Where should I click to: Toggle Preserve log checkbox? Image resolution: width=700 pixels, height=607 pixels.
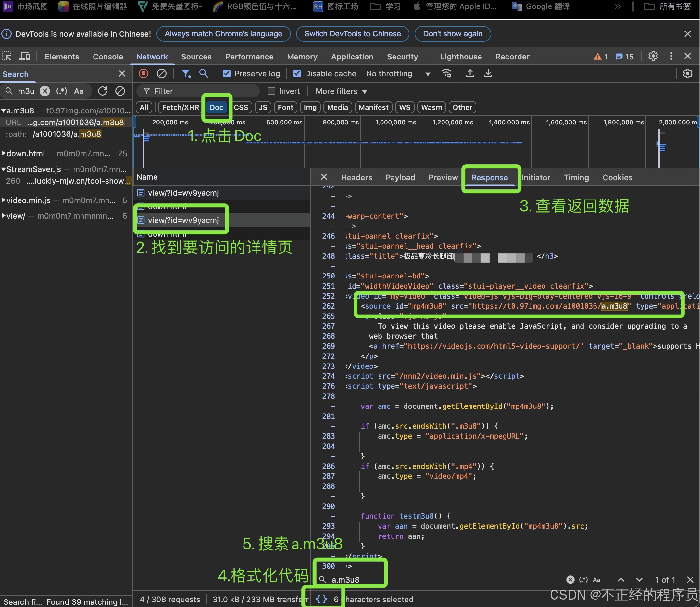coord(226,73)
